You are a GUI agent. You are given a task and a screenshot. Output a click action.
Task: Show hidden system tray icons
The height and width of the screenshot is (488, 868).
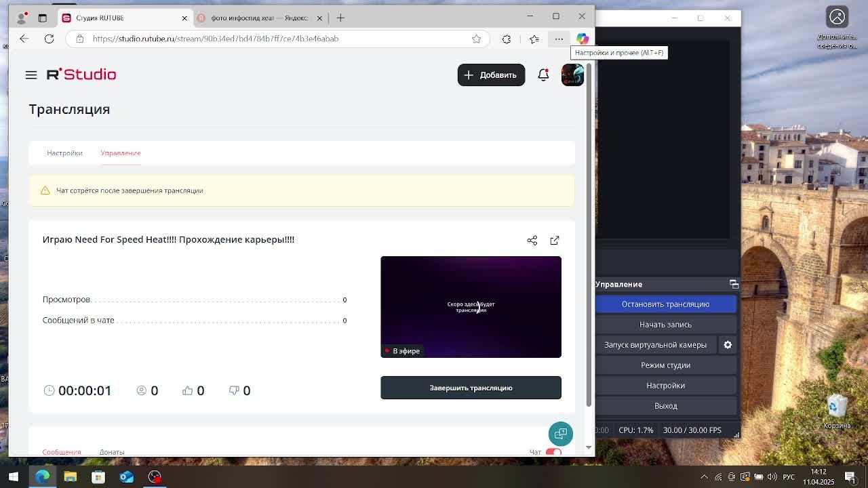[x=704, y=476]
